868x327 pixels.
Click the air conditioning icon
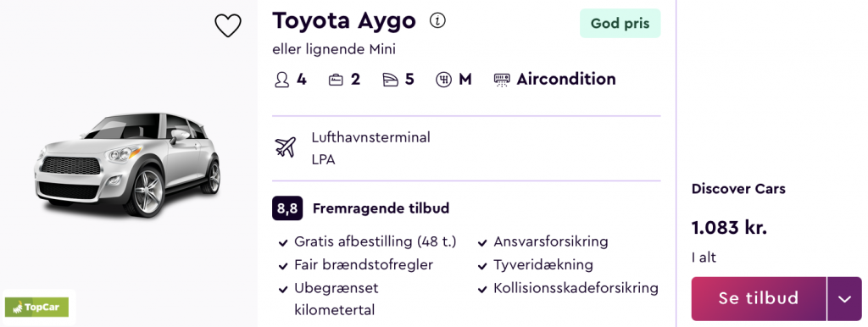(501, 80)
